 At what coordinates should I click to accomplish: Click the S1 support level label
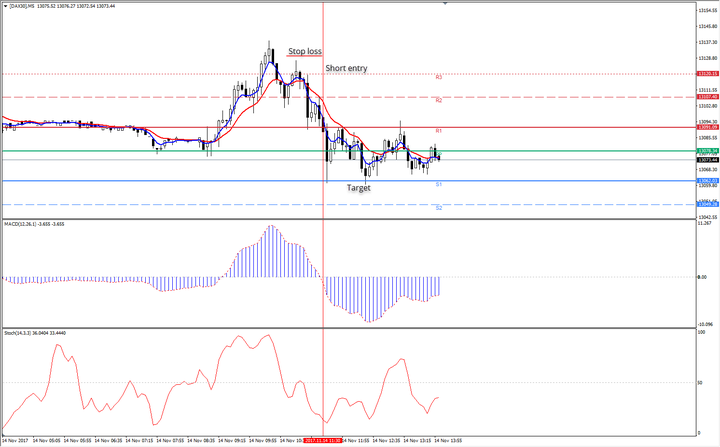[439, 184]
